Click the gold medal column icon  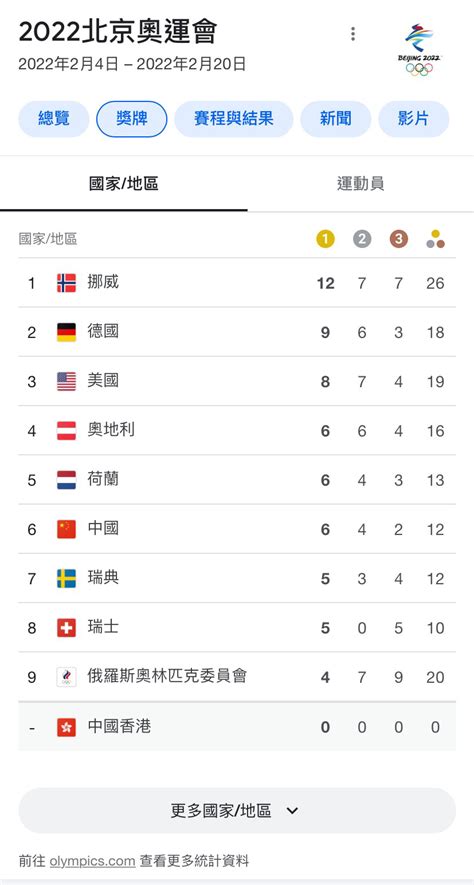point(325,239)
